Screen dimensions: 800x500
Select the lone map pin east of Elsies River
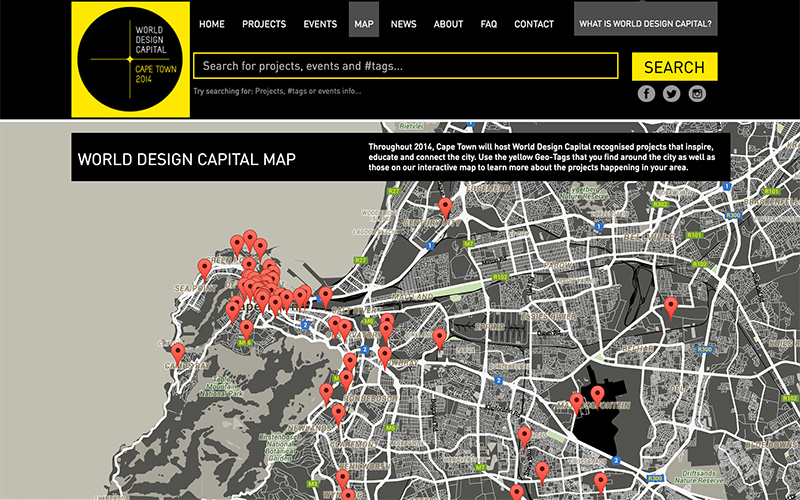click(x=671, y=309)
